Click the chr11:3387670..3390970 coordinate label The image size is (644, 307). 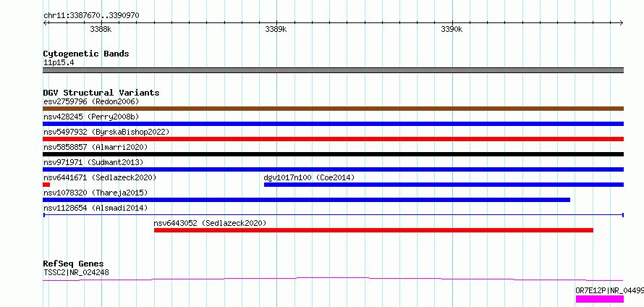pyautogui.click(x=91, y=16)
